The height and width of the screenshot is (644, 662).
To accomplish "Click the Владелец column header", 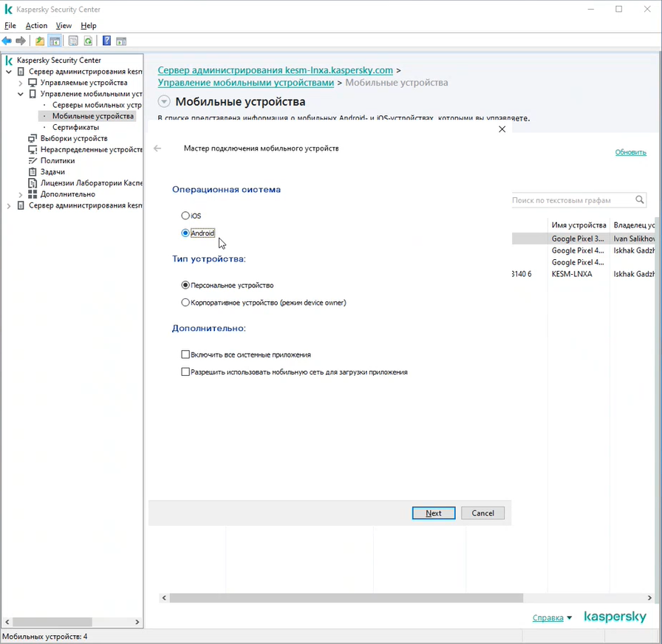I will coord(634,225).
